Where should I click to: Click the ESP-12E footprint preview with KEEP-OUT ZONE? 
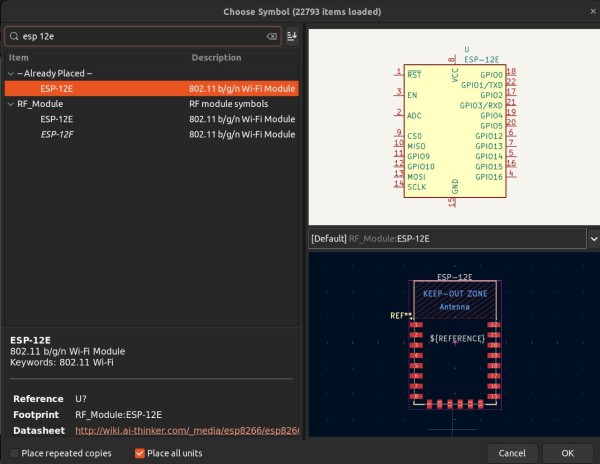coord(454,344)
